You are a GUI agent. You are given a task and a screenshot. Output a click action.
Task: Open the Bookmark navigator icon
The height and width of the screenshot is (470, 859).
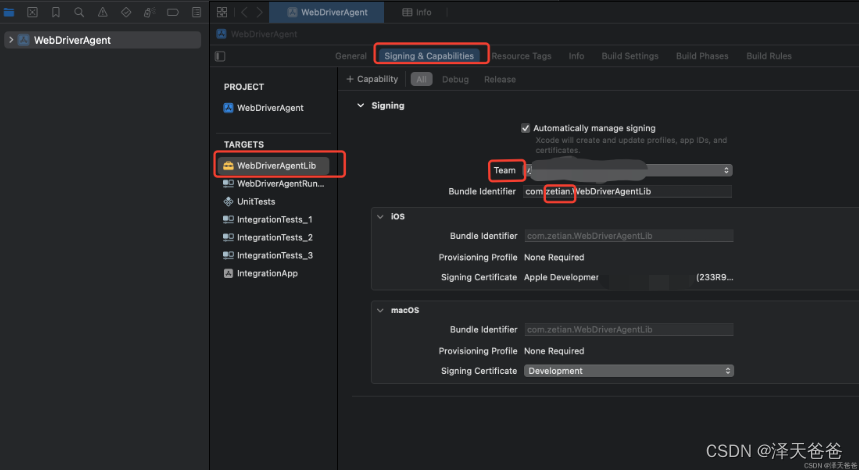(56, 12)
